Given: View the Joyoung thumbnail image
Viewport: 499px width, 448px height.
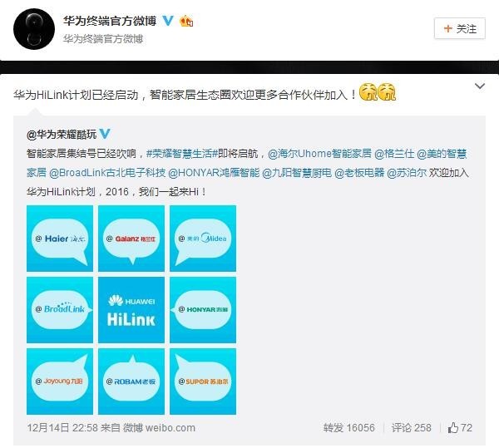Looking at the screenshot, I should 60,382.
